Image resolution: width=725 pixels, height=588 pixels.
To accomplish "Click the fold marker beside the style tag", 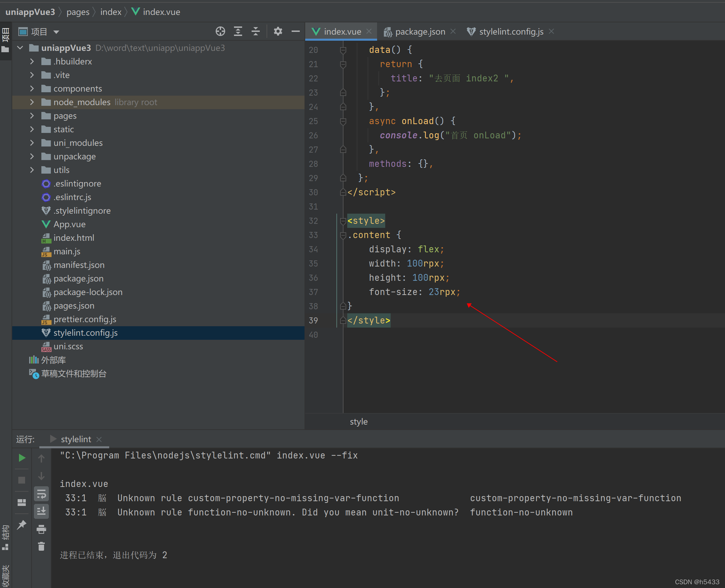I will tap(343, 221).
